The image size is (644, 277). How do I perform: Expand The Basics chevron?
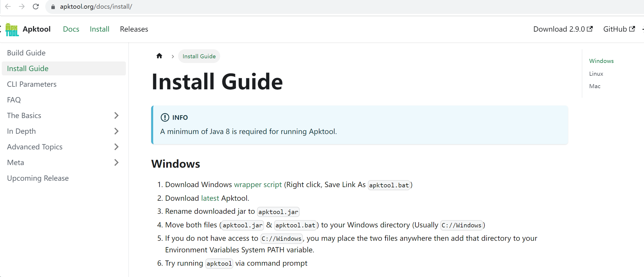pos(116,115)
